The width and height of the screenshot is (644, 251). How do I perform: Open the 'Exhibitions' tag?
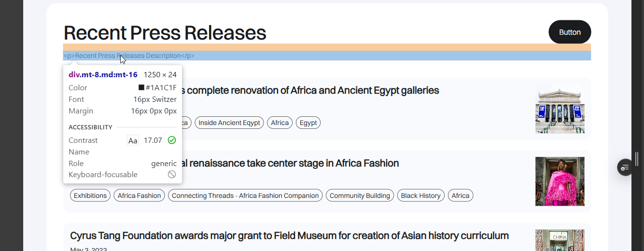tap(90, 195)
